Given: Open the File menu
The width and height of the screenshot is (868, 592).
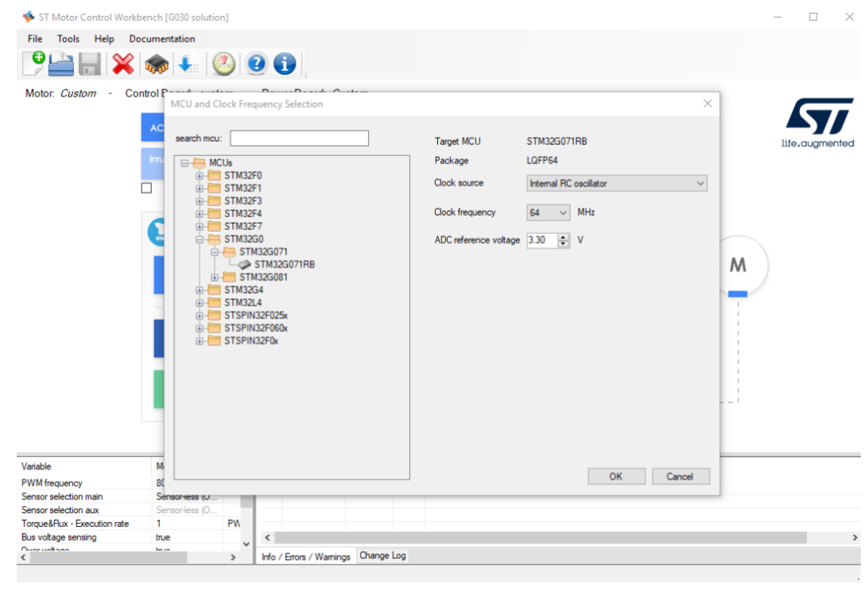Looking at the screenshot, I should pos(35,39).
